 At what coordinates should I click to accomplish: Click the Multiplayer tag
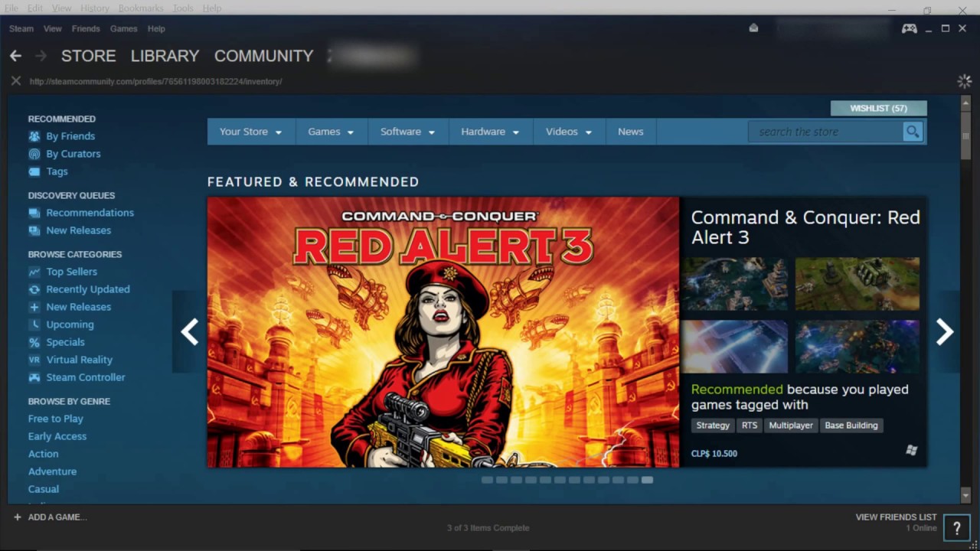click(791, 425)
